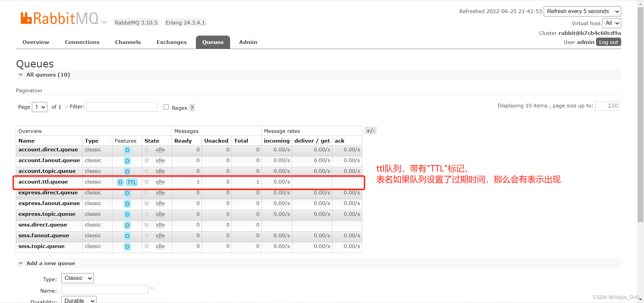Open the express.fanout.queue link
644x303 pixels.
click(49, 203)
